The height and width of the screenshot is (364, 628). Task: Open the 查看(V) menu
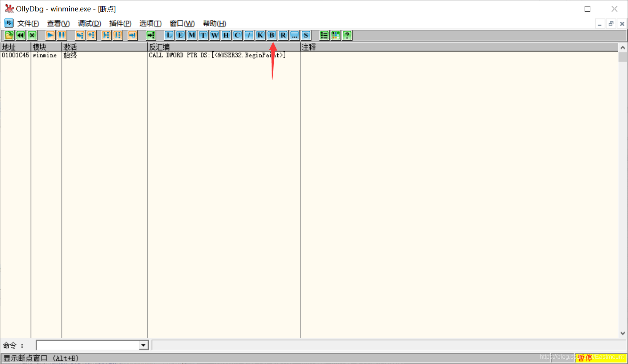pos(58,24)
